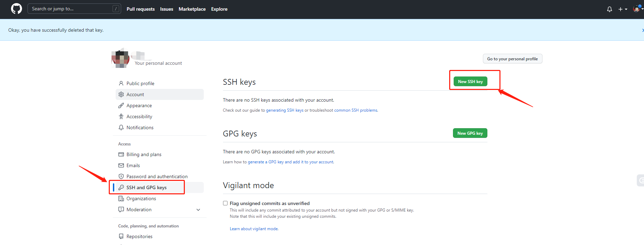Image resolution: width=644 pixels, height=245 pixels.
Task: Expand the Moderation section chevron
Action: [198, 210]
